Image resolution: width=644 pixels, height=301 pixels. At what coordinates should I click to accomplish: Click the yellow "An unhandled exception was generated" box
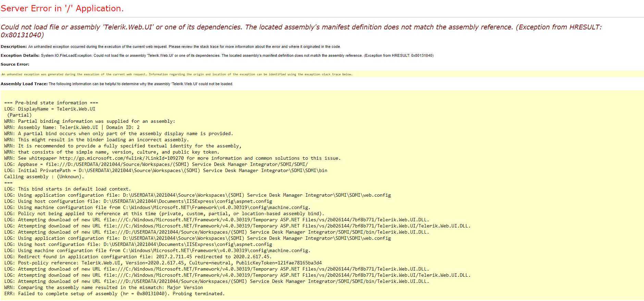(x=177, y=74)
